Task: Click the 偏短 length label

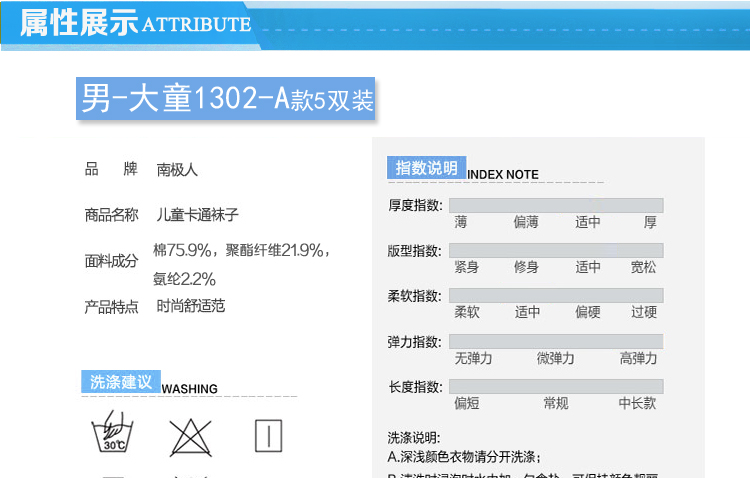Action: pyautogui.click(x=466, y=403)
